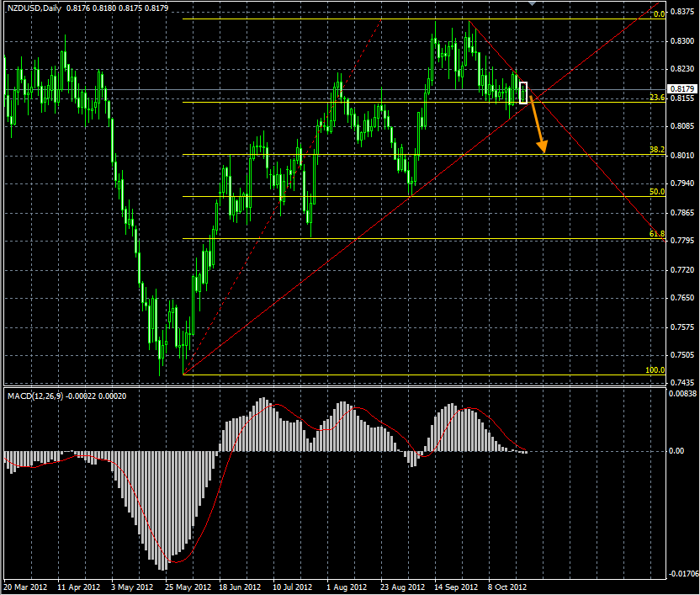Click the NZDUSD,Daily chart title text
This screenshot has width=700, height=595.
point(34,8)
